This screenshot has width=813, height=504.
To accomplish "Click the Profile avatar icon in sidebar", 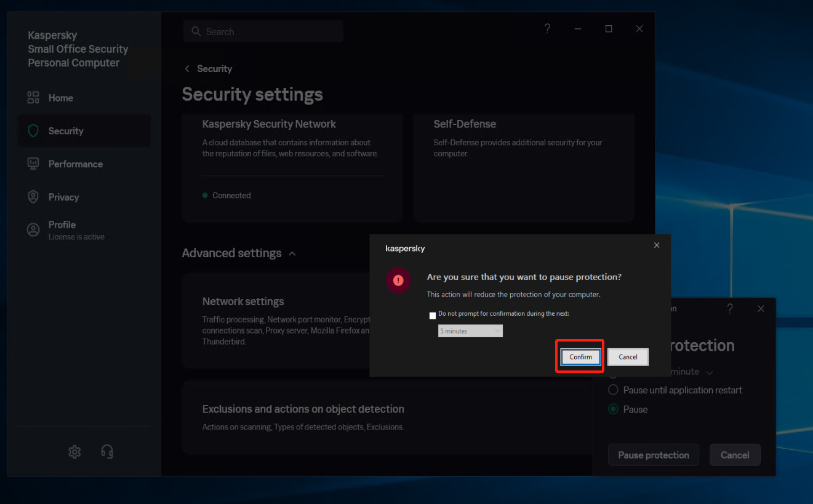I will [33, 230].
